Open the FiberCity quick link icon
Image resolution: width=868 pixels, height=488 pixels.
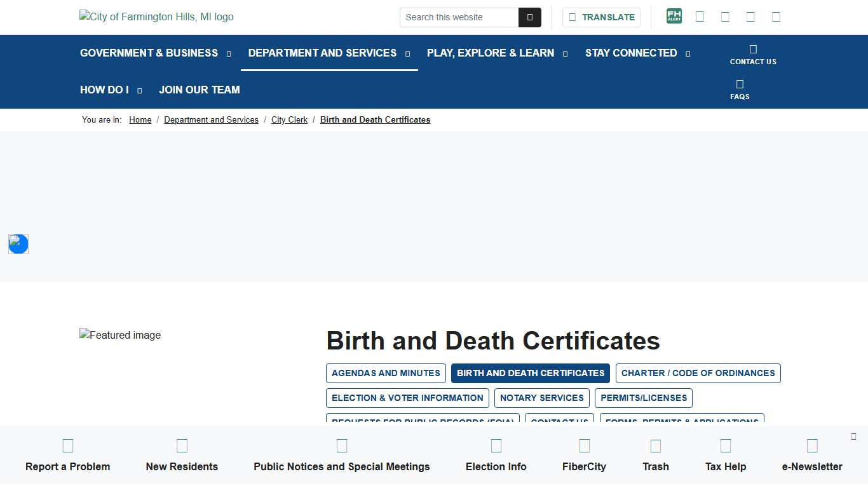click(584, 445)
